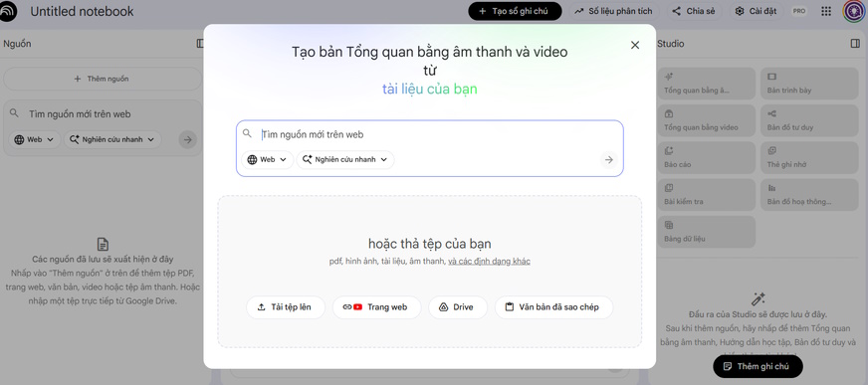Open Cài đặt settings
This screenshot has width=868, height=385.
[x=757, y=11]
